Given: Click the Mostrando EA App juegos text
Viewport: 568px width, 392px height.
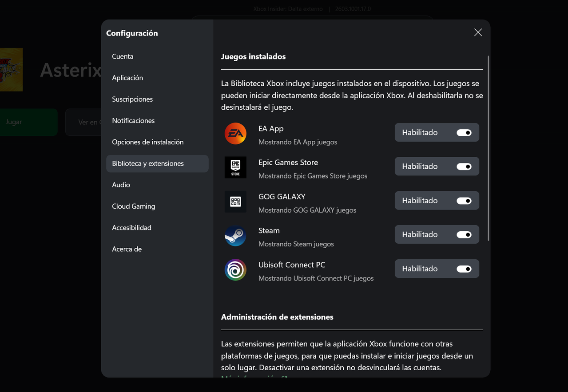Looking at the screenshot, I should (298, 142).
